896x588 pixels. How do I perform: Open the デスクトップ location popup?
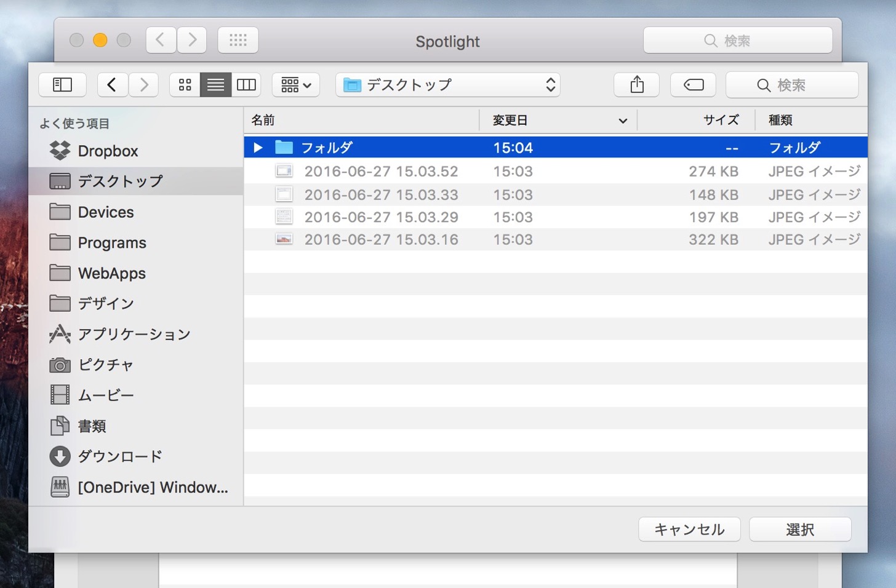448,85
